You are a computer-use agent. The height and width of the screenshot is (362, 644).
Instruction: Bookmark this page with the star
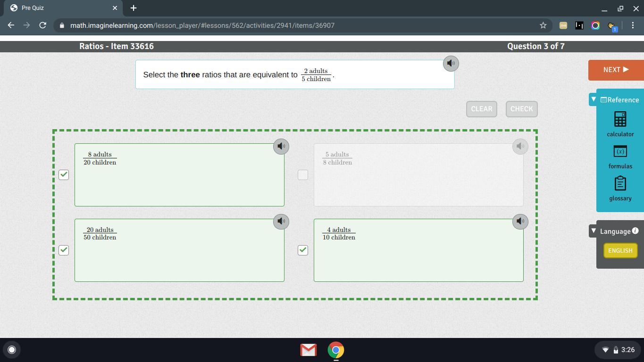543,25
